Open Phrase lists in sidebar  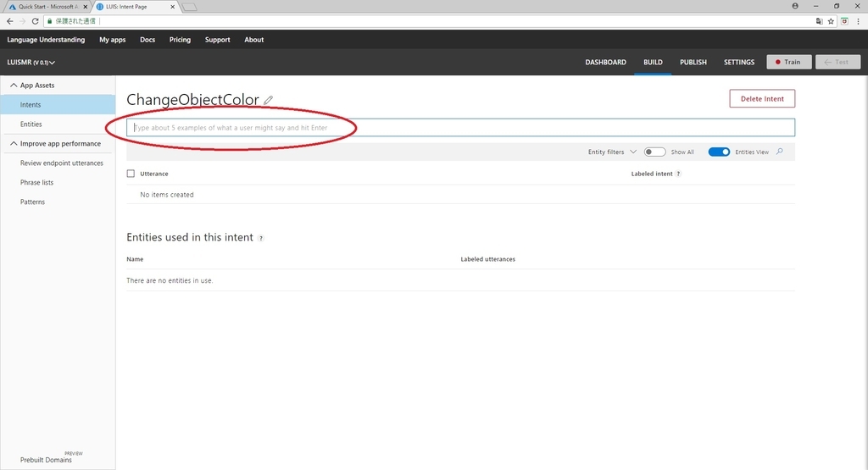point(36,182)
